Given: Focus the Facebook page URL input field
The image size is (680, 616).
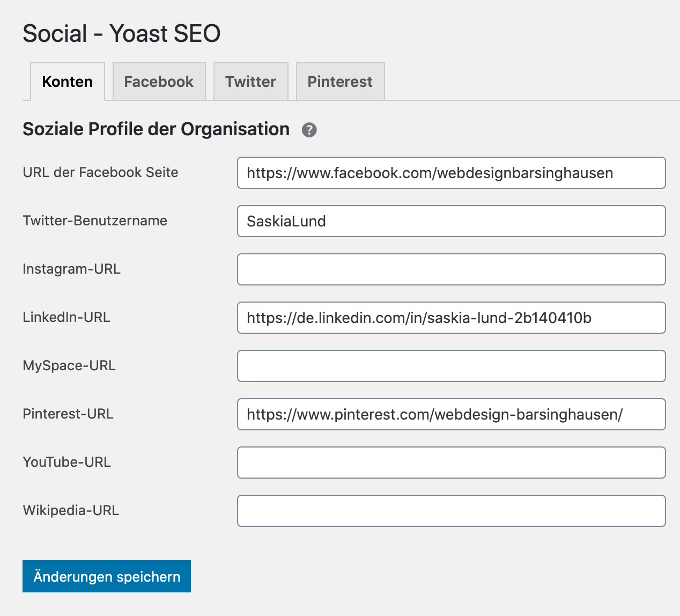Looking at the screenshot, I should click(x=451, y=173).
